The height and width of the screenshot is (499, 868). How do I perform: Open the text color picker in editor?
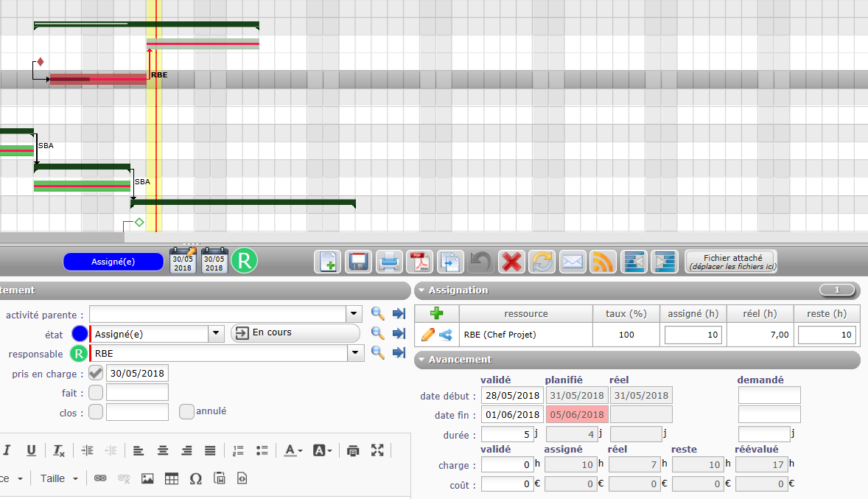click(293, 450)
